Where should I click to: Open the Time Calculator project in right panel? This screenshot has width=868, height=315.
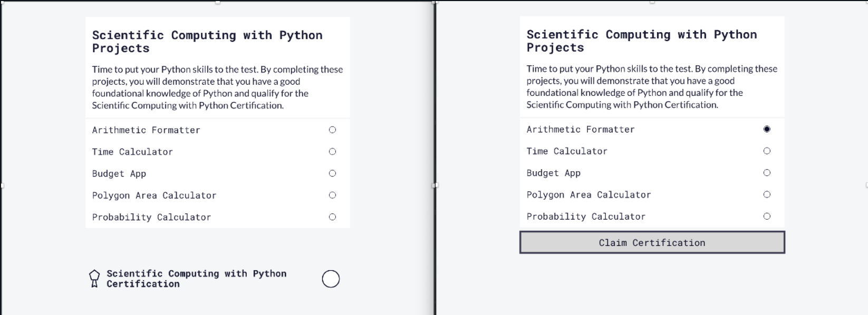567,151
